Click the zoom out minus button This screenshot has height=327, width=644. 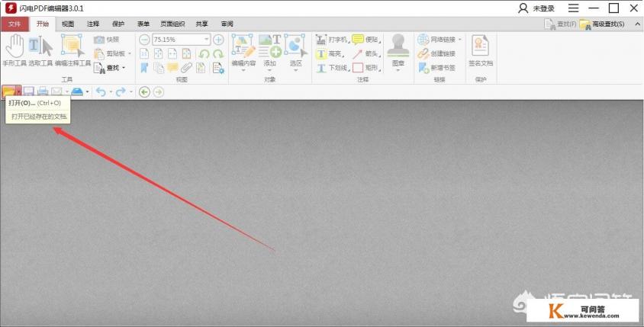coord(144,40)
